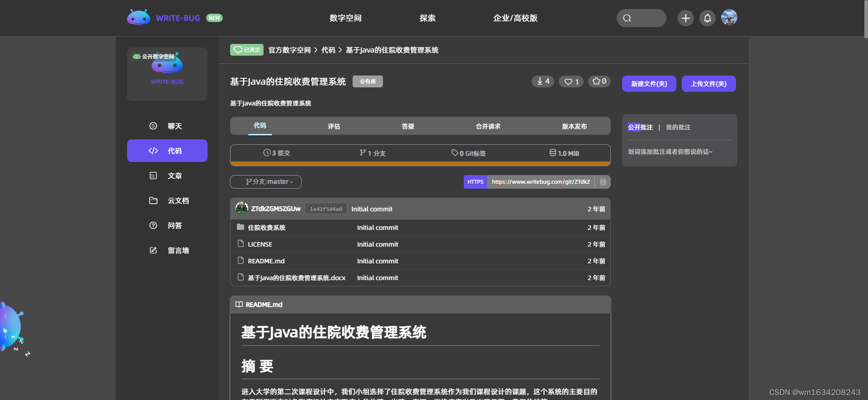
Task: Open the search box in the header
Action: pyautogui.click(x=641, y=18)
